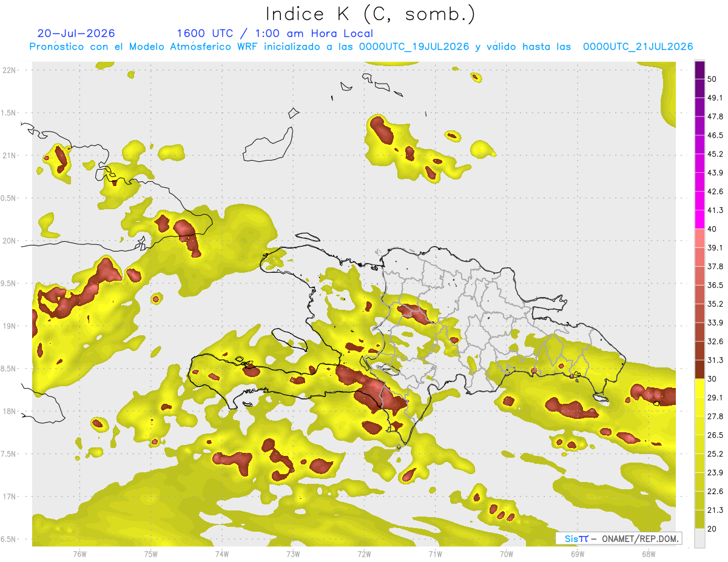Viewport: 728px width, 562px height.
Task: Click the chart title "Indice K (C, somb.)"
Action: pyautogui.click(x=370, y=14)
